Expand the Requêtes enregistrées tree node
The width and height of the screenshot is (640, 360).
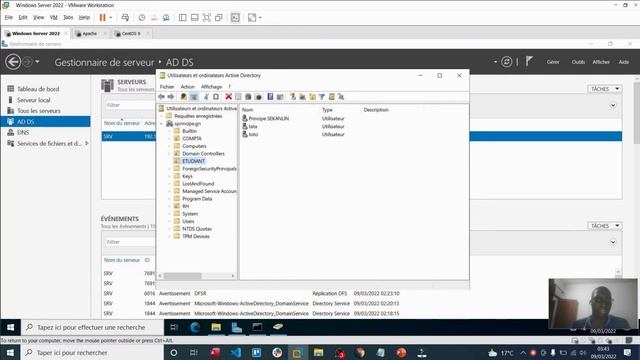[162, 116]
